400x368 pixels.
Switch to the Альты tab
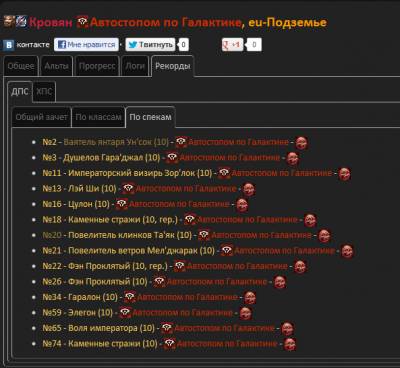tap(56, 66)
